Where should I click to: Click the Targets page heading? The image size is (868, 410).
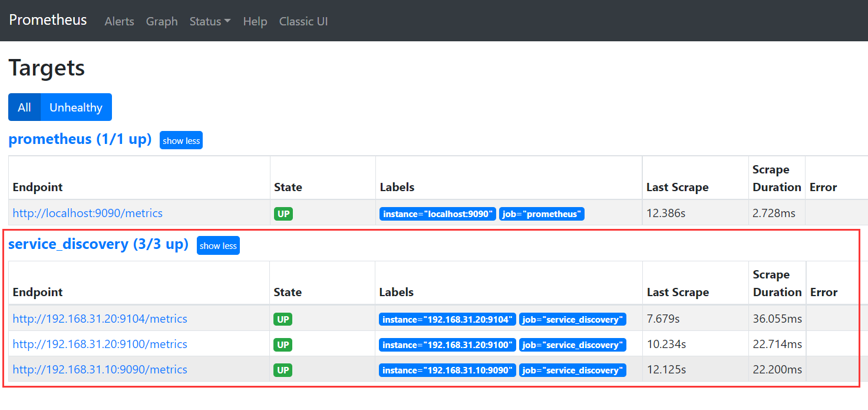point(47,68)
